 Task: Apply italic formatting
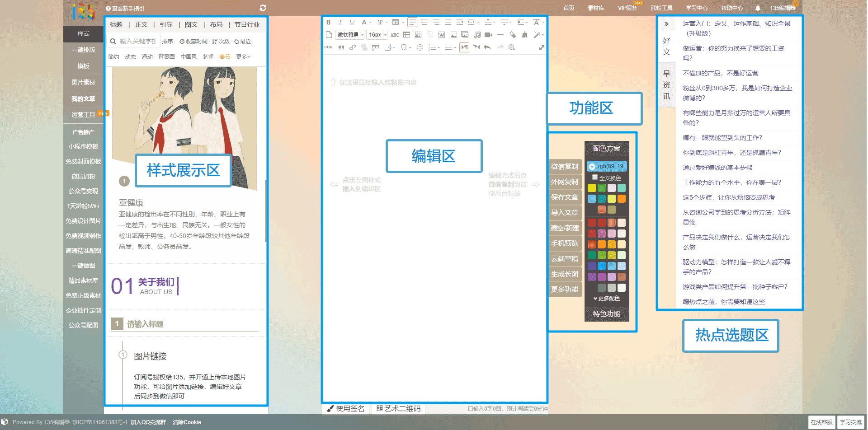(340, 22)
